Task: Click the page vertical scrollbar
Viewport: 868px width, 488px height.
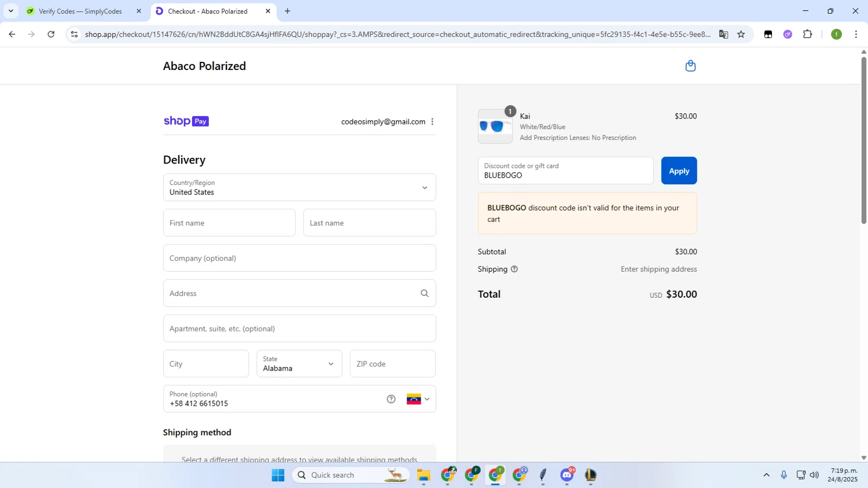Action: [863, 141]
